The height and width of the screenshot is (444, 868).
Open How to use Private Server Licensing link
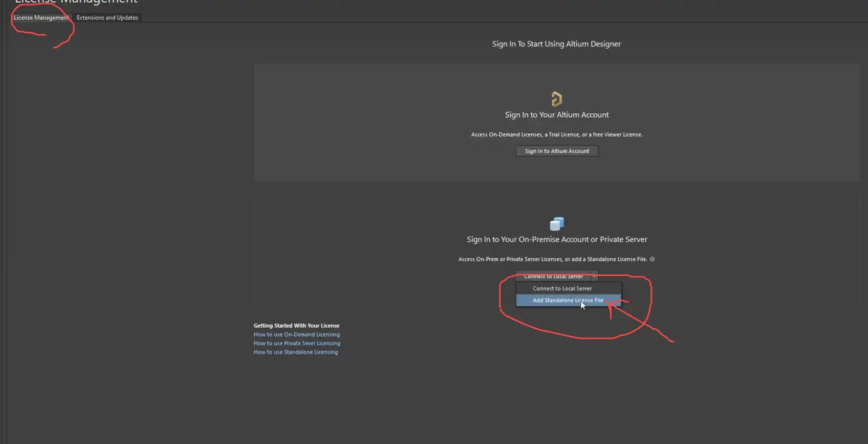click(297, 343)
